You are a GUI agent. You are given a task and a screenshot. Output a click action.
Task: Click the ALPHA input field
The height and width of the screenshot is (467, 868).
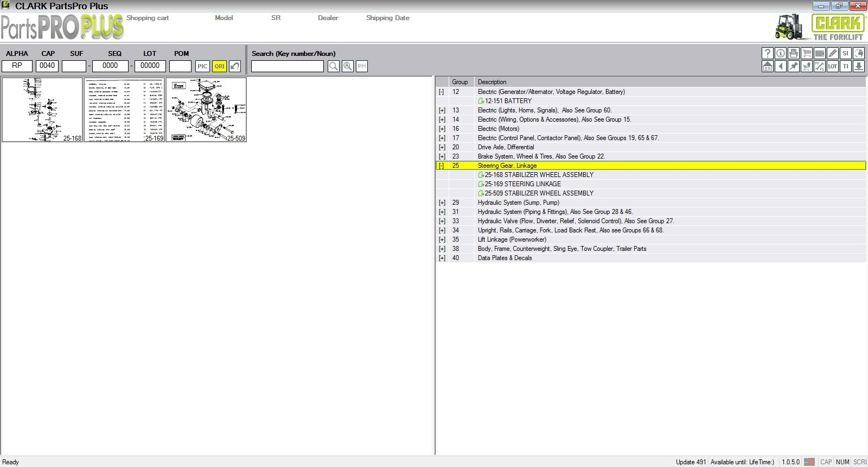17,66
